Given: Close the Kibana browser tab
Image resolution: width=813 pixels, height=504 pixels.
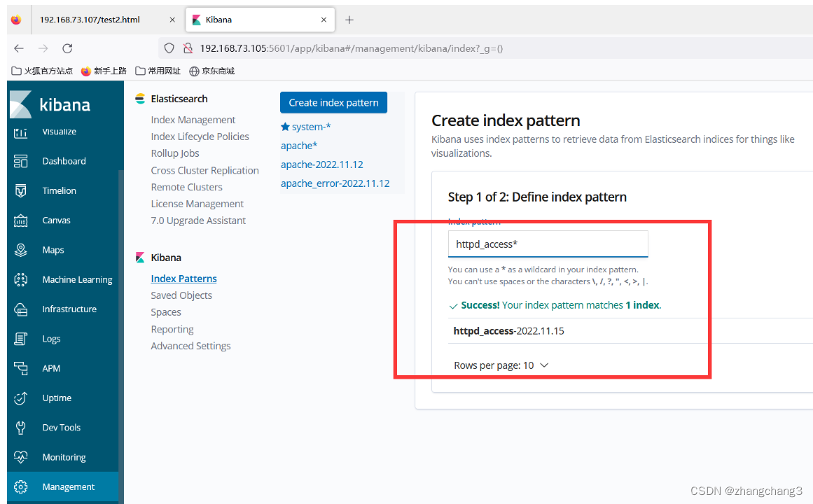Looking at the screenshot, I should click(x=324, y=20).
